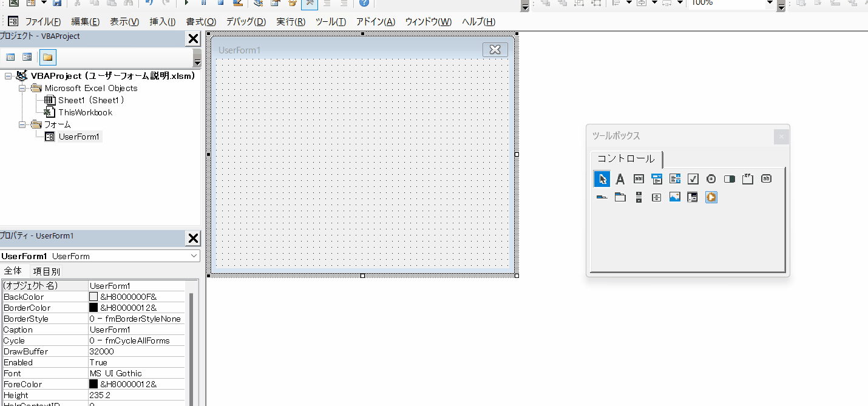Click the Enabled property value True

pyautogui.click(x=136, y=362)
